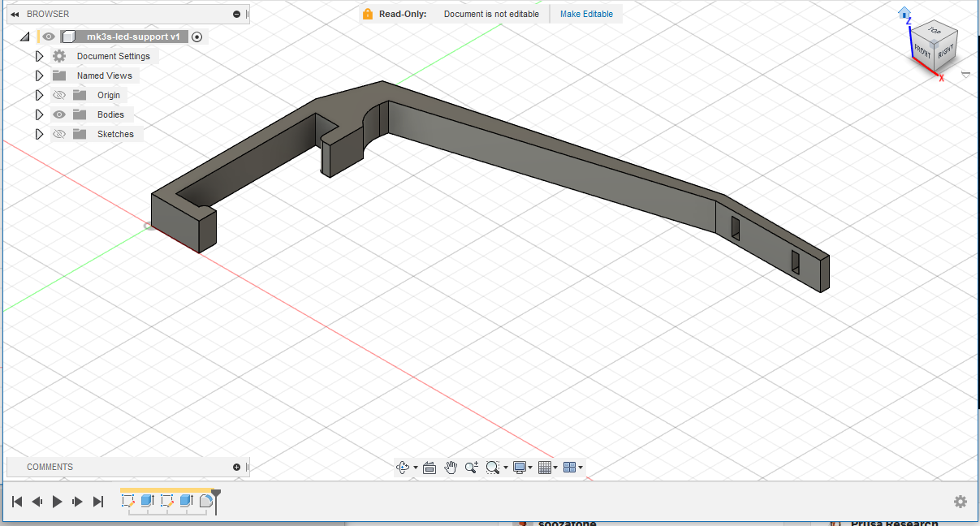Click the TOP face of the ViewCube

(935, 32)
